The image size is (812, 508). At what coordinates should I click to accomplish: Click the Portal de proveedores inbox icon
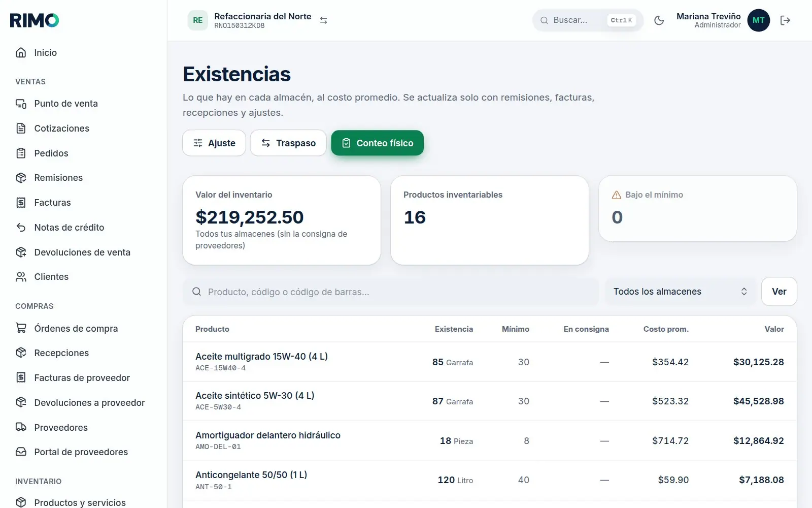(21, 452)
